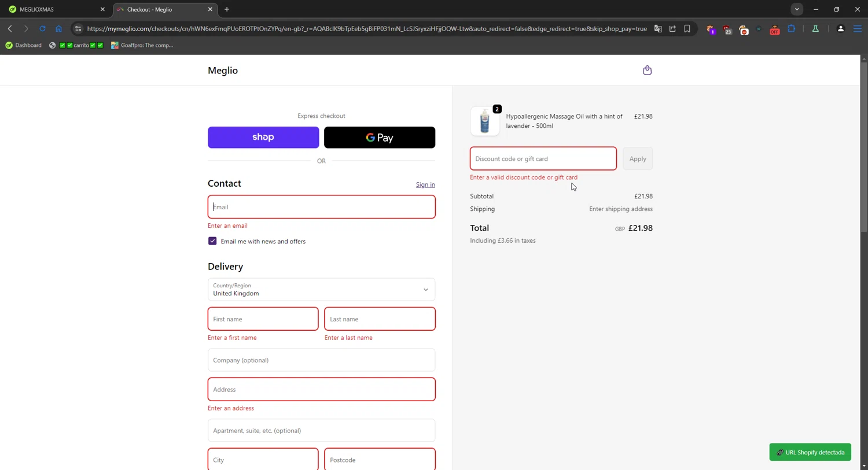The image size is (868, 470).
Task: Open the Goaffpro bookmark
Action: click(142, 45)
